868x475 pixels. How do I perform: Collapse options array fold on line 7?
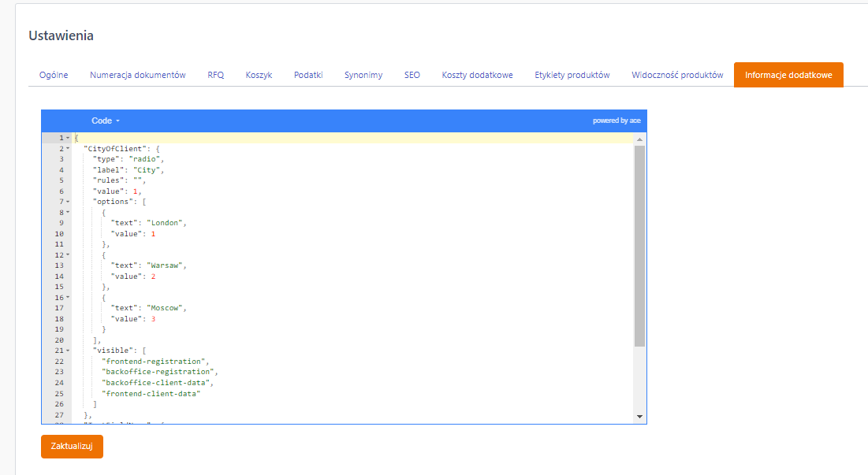point(68,202)
